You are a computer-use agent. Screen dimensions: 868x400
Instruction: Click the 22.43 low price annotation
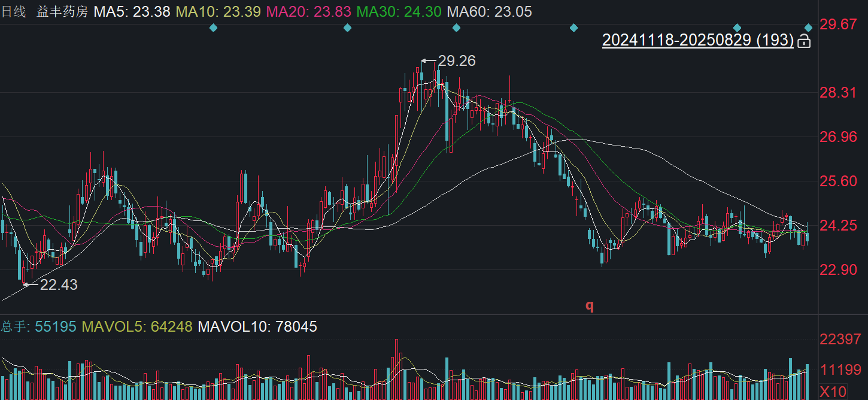click(59, 285)
